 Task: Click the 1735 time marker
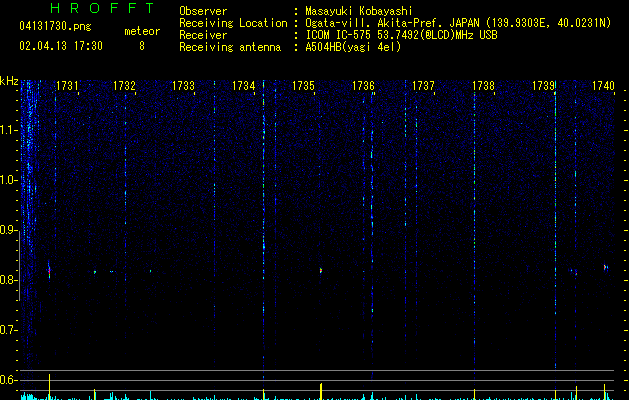[x=303, y=86]
